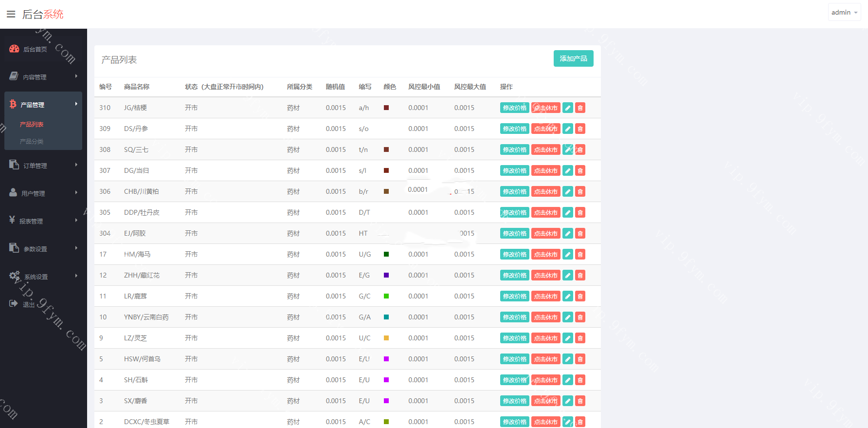This screenshot has width=868, height=428.
Task: Delete the DS/丹参 product with trash icon
Action: point(580,129)
